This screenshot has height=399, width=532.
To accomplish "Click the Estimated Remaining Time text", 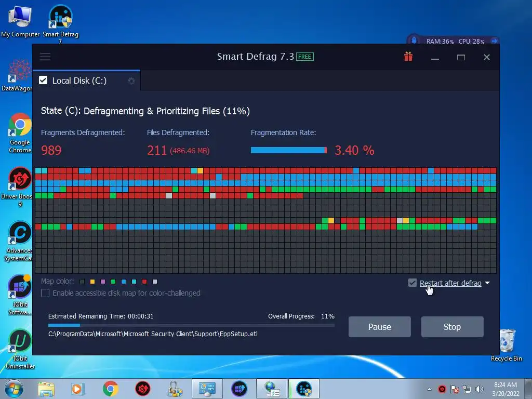I will (101, 316).
